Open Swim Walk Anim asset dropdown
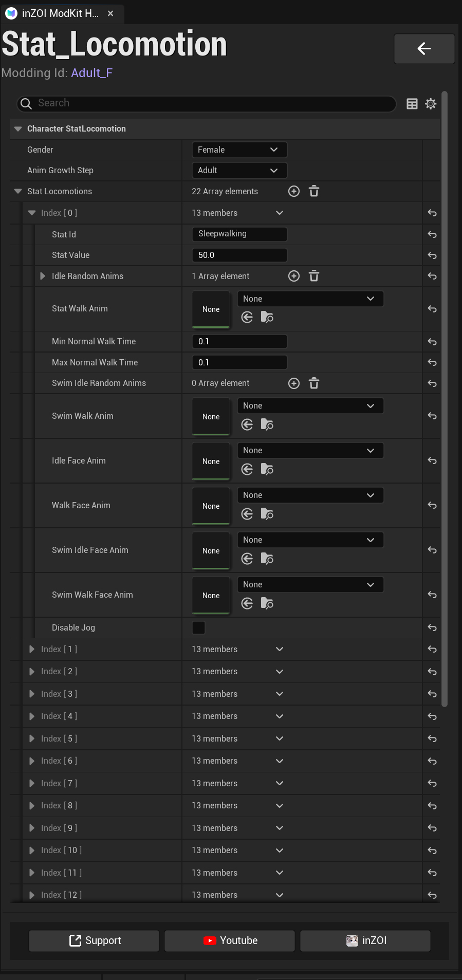 (310, 405)
